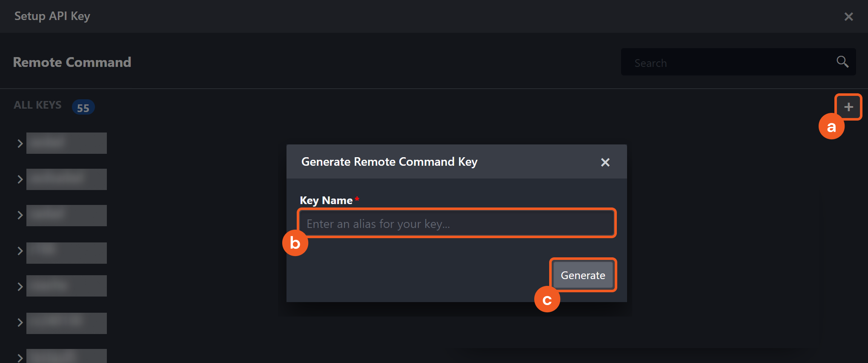Image resolution: width=868 pixels, height=363 pixels.
Task: Select the fifth blurred key name
Action: [x=66, y=286]
